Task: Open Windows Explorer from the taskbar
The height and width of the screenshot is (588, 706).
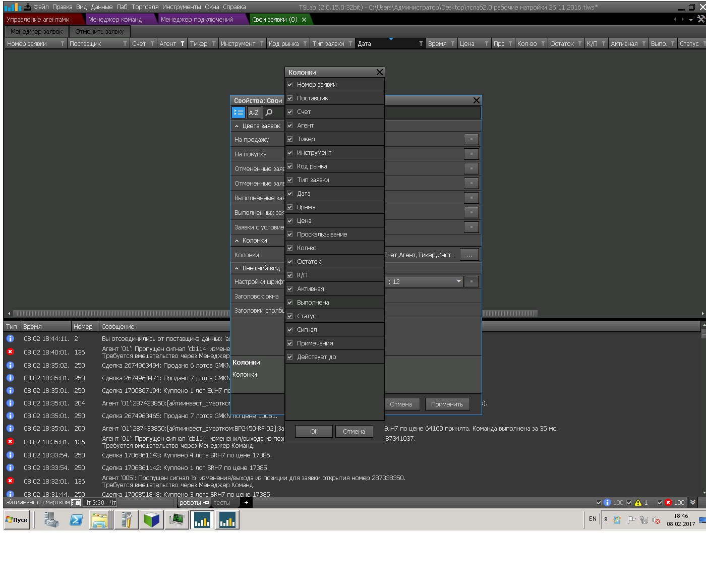Action: 101,520
